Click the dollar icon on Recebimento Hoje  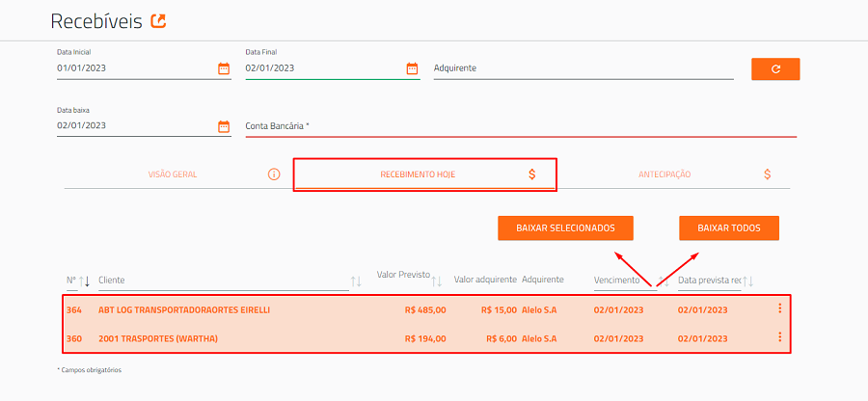click(532, 174)
